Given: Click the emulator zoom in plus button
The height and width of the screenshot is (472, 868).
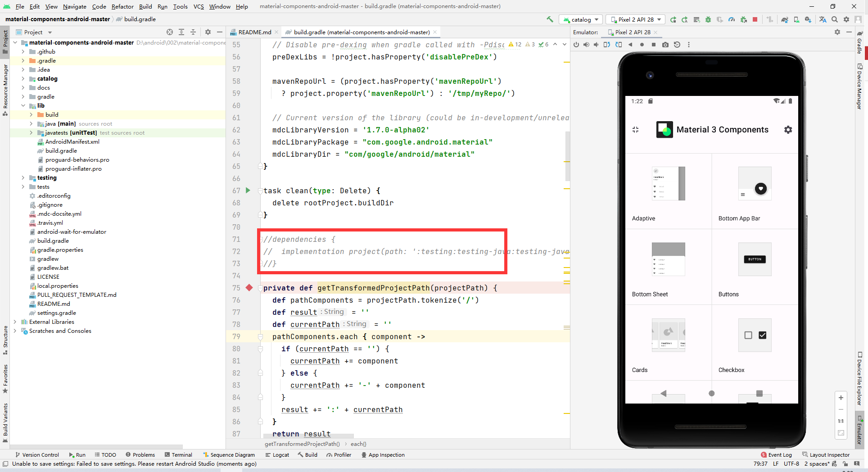Looking at the screenshot, I should [841, 398].
